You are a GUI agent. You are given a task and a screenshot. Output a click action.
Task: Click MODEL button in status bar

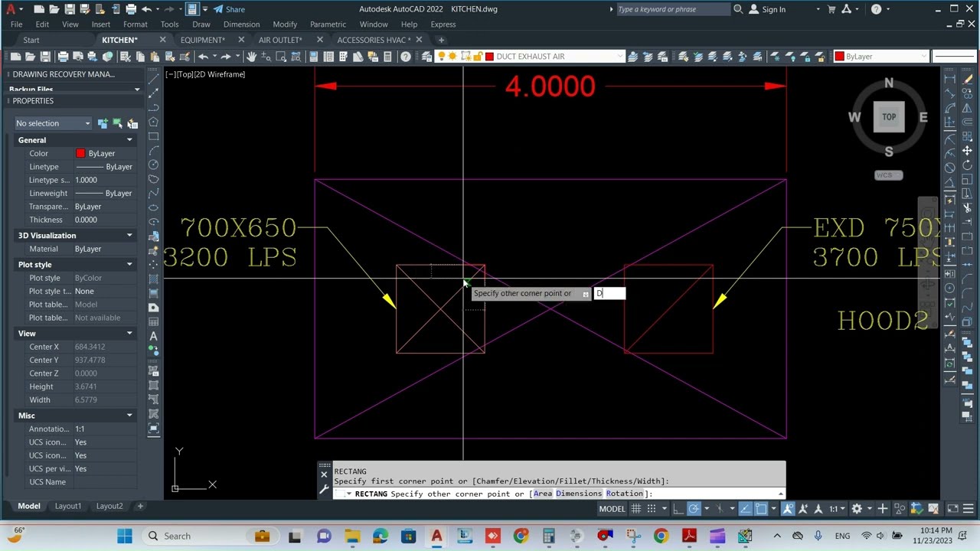[x=612, y=509]
